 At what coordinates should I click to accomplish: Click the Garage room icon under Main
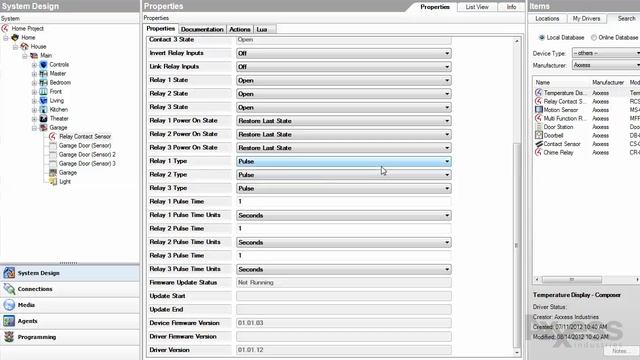[43, 128]
